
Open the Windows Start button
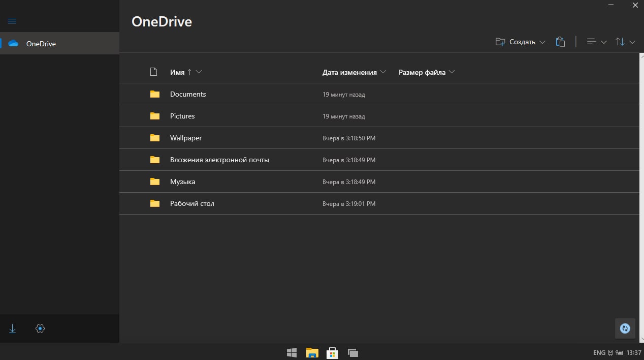pos(292,352)
